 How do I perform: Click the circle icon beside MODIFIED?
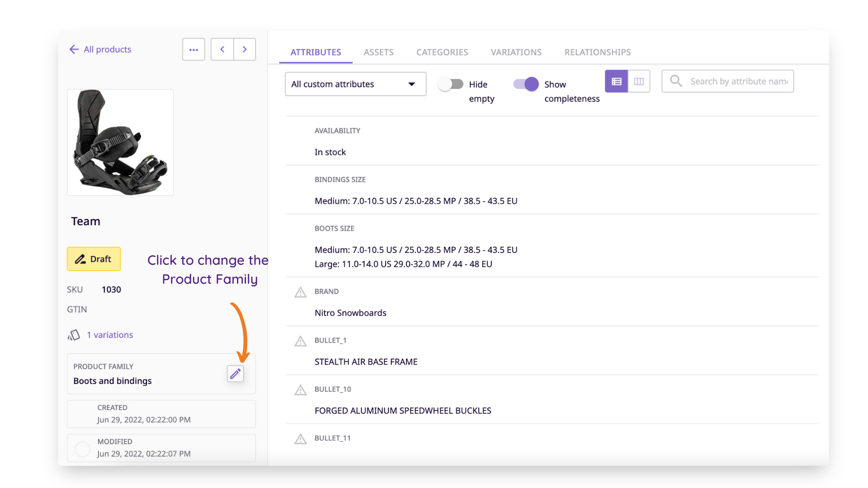click(x=82, y=449)
